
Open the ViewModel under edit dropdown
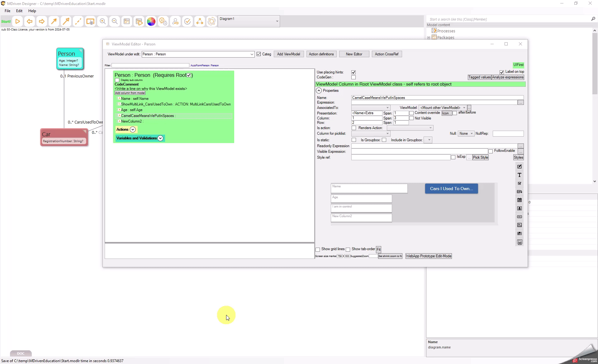[252, 54]
